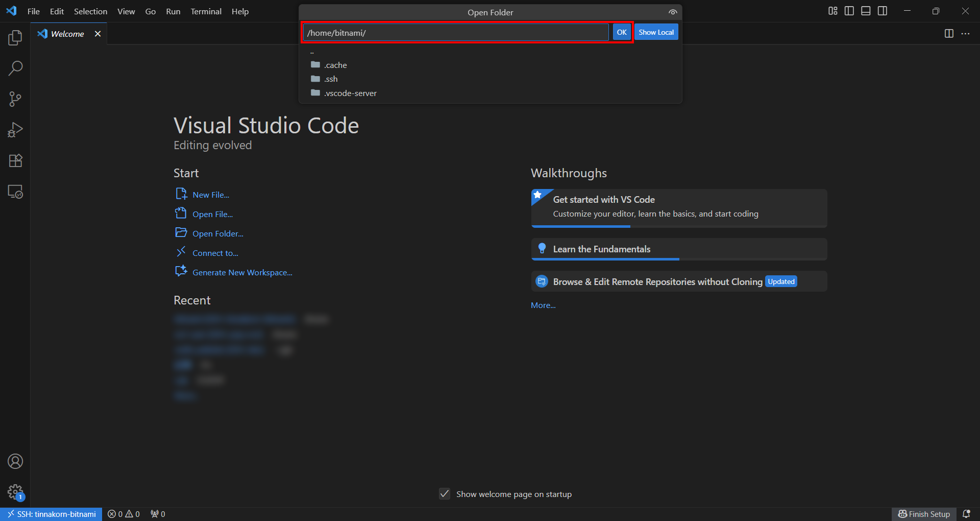Open editor More Actions ellipsis
The width and height of the screenshot is (980, 521).
tap(965, 34)
